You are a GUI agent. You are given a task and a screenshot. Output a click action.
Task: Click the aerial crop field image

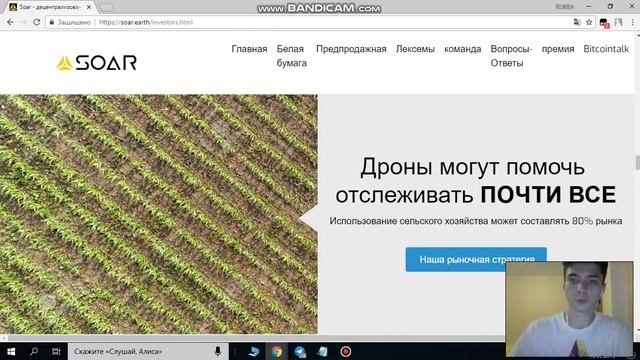tap(158, 214)
